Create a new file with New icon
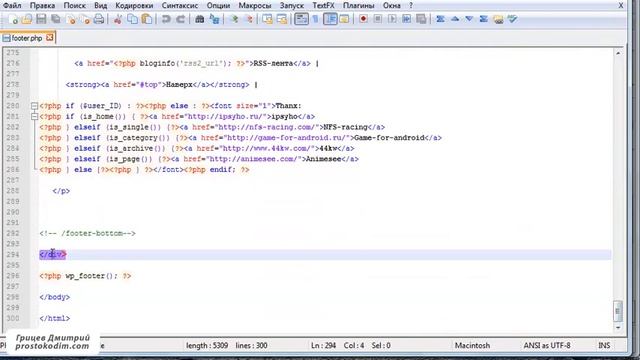The height and width of the screenshot is (360, 640). coord(13,19)
